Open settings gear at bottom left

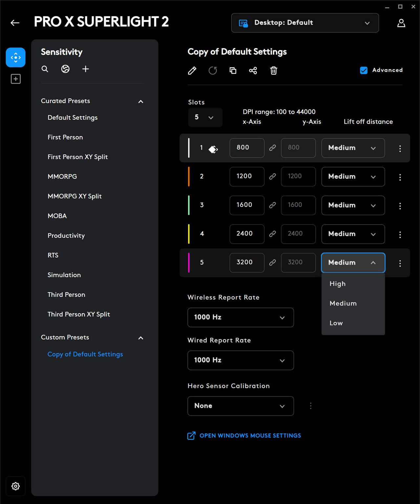15,486
